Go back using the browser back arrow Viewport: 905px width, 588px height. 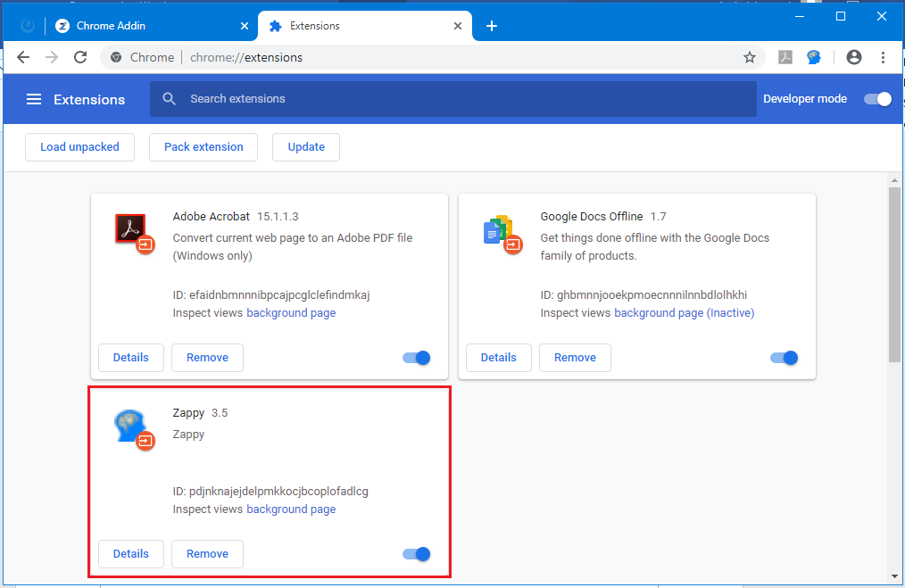tap(23, 57)
